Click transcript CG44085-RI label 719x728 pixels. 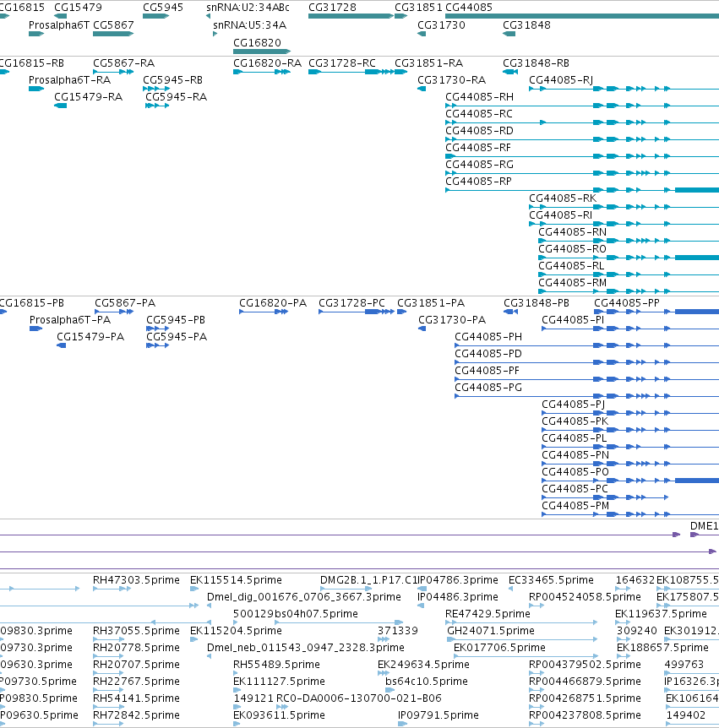coord(561,215)
